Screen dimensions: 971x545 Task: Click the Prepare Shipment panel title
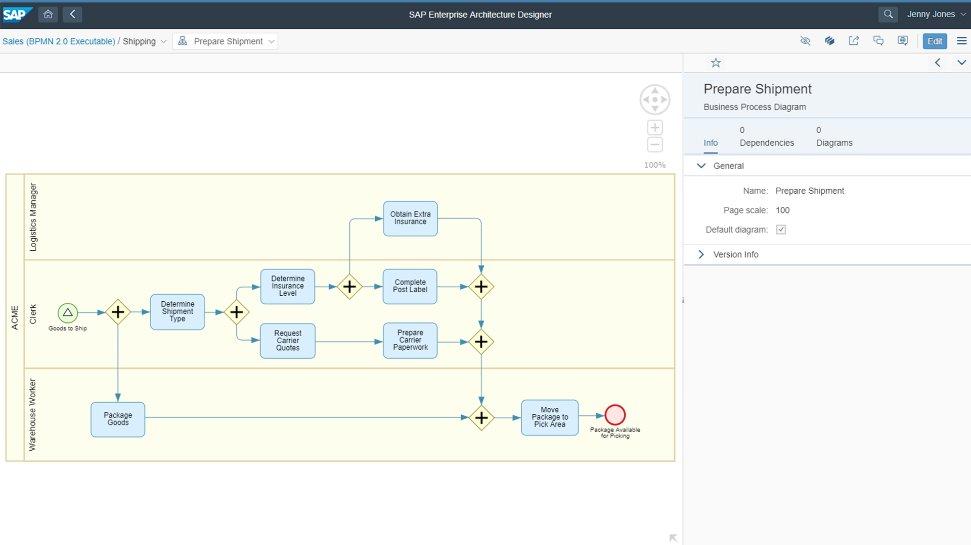pos(757,89)
